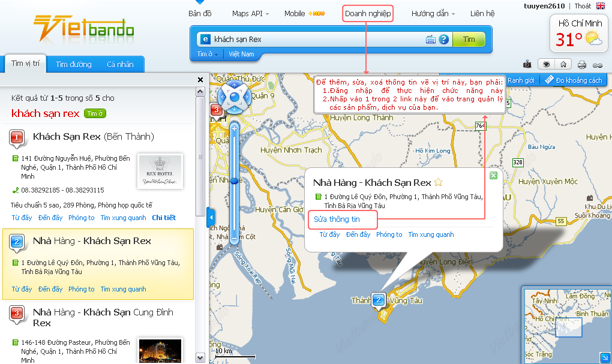Click result marker 1 for Khách Sạn Rex
The width and height of the screenshot is (612, 364).
17,138
